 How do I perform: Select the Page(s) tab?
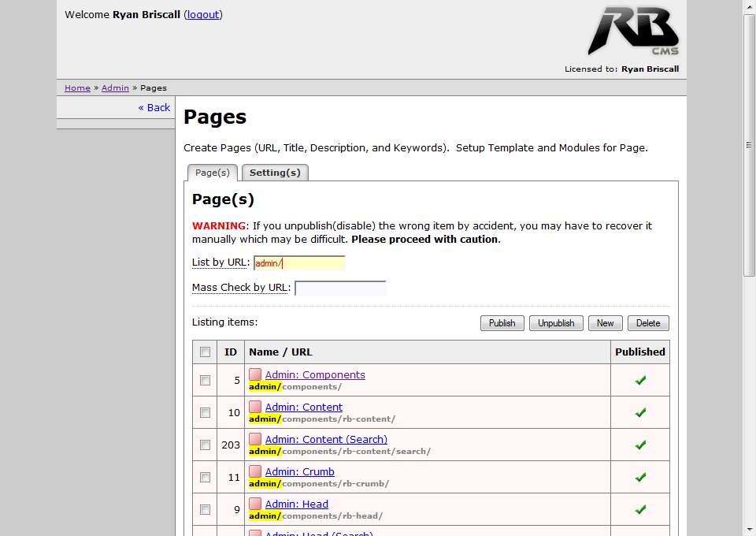click(213, 173)
